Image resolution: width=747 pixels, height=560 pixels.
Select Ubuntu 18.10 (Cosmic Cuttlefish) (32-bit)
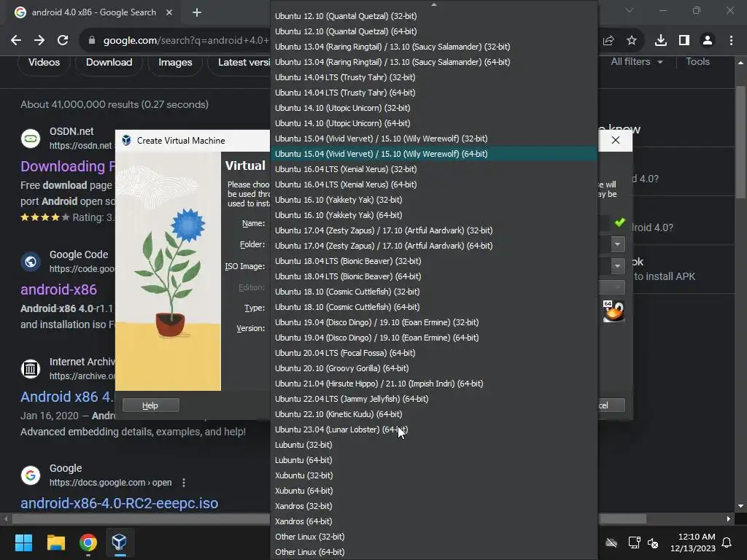(433, 292)
